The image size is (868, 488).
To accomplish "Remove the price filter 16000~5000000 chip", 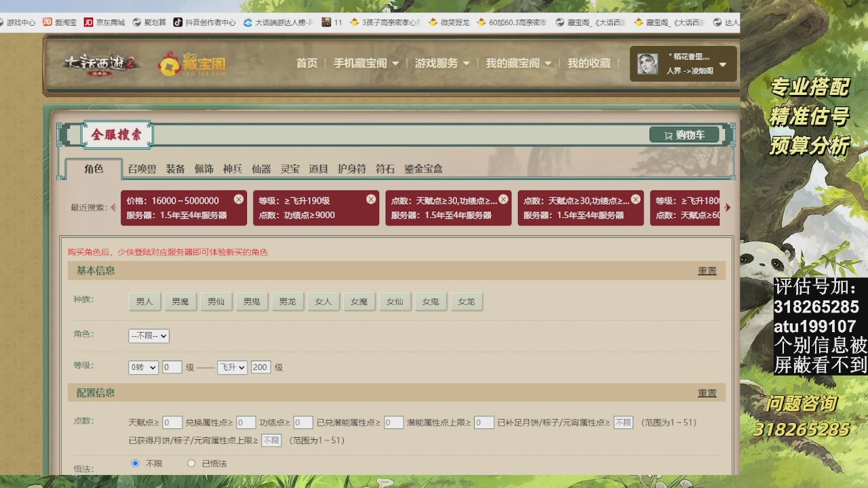I will point(238,199).
